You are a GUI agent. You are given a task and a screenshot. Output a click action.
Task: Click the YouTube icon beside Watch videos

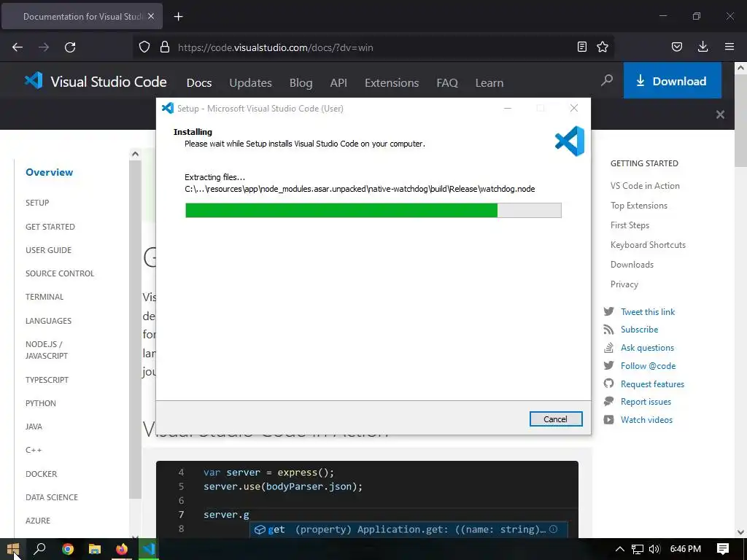[608, 419]
